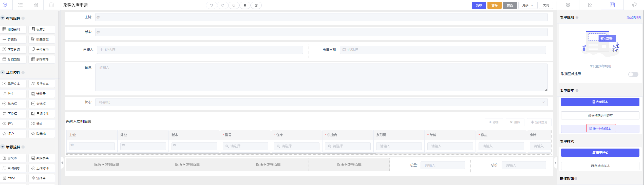Open history with the clock icon
This screenshot has height=185, width=644.
[234, 5]
